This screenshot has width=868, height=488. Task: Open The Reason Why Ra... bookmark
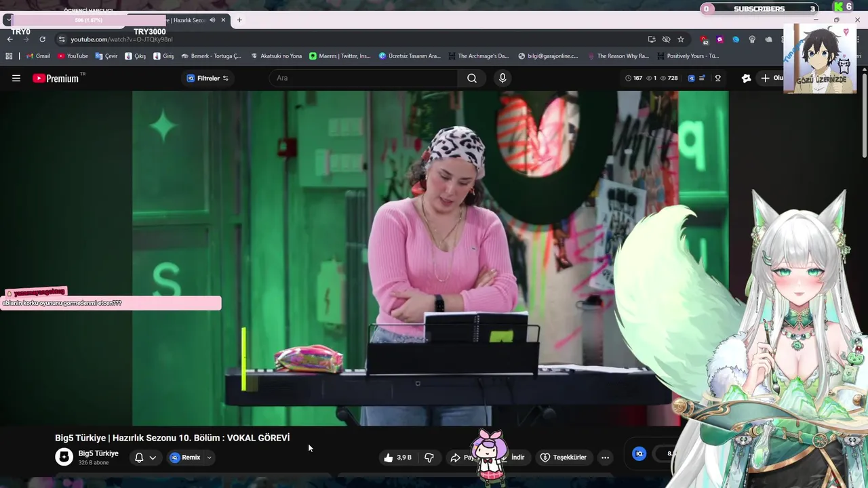click(x=618, y=56)
